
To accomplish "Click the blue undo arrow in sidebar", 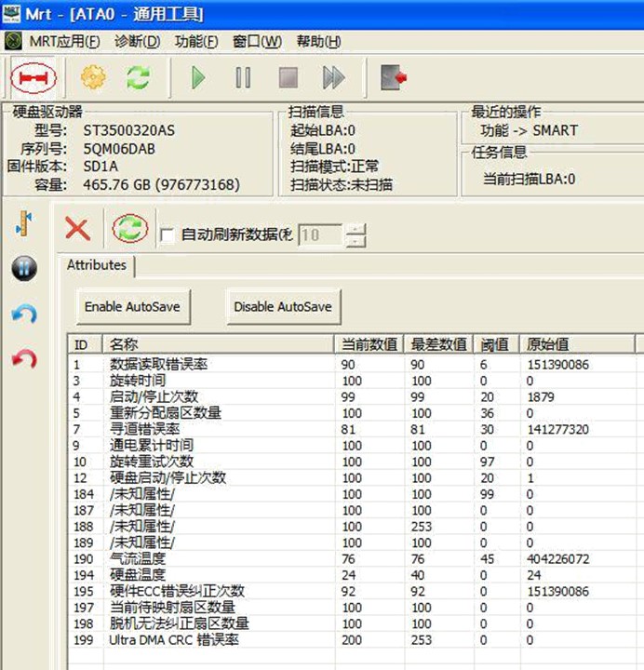I will [x=24, y=315].
